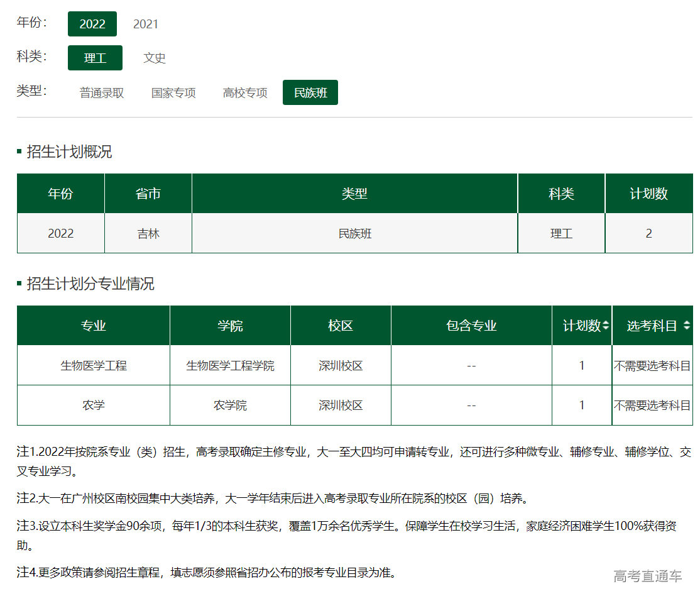This screenshot has height=601, width=700.
Task: Click the 高考直通车 watermark
Action: 647,576
